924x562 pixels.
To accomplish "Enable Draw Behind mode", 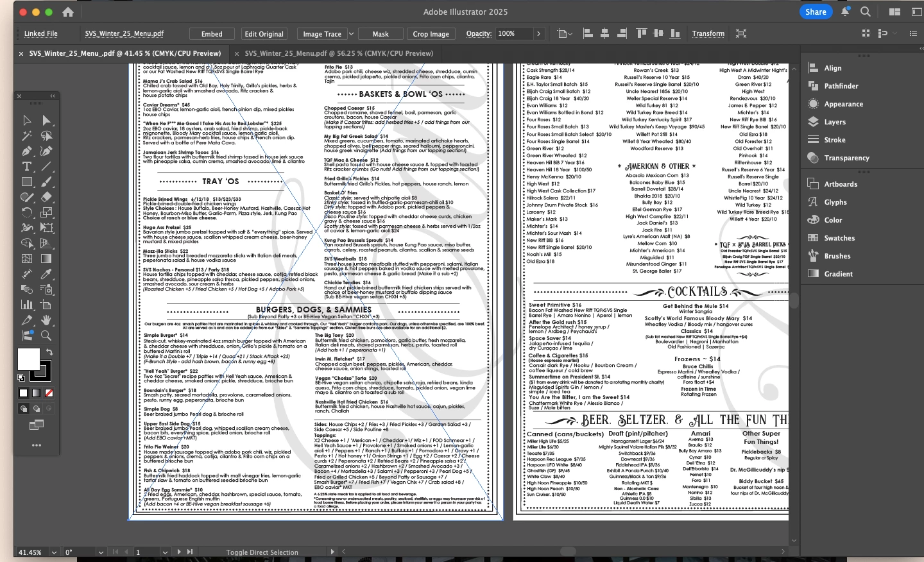I will (37, 409).
